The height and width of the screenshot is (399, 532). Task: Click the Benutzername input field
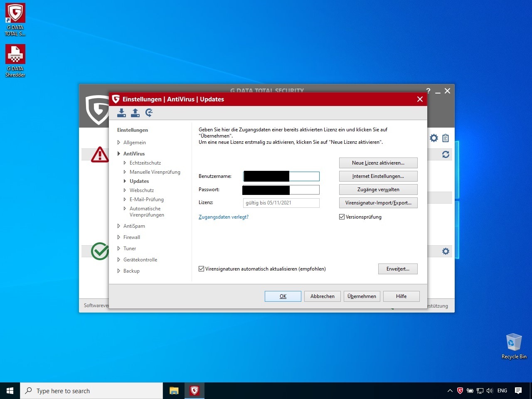281,176
